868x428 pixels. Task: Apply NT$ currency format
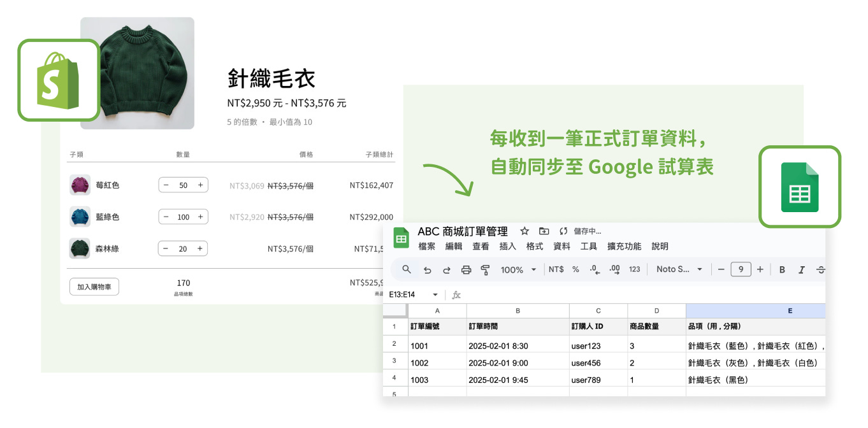(x=554, y=269)
